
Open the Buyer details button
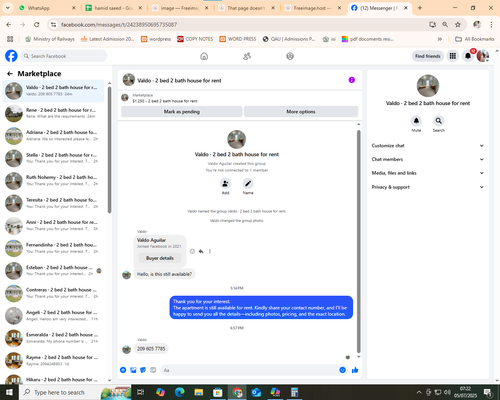[x=160, y=258]
